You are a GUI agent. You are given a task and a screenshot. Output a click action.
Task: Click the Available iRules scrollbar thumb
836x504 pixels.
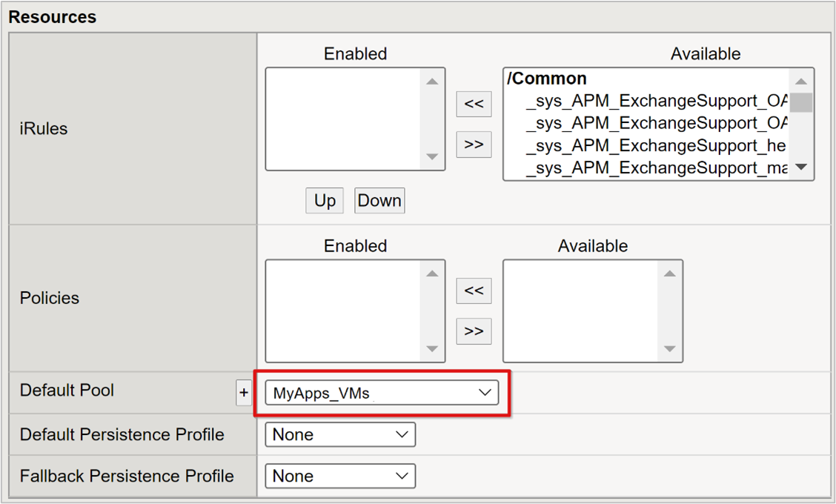801,102
